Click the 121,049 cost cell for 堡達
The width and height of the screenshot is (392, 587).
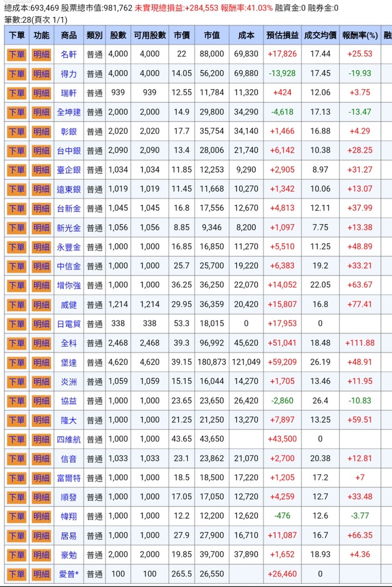[246, 362]
